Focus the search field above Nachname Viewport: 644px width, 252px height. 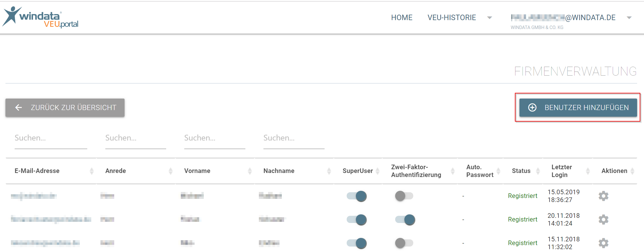pos(294,138)
